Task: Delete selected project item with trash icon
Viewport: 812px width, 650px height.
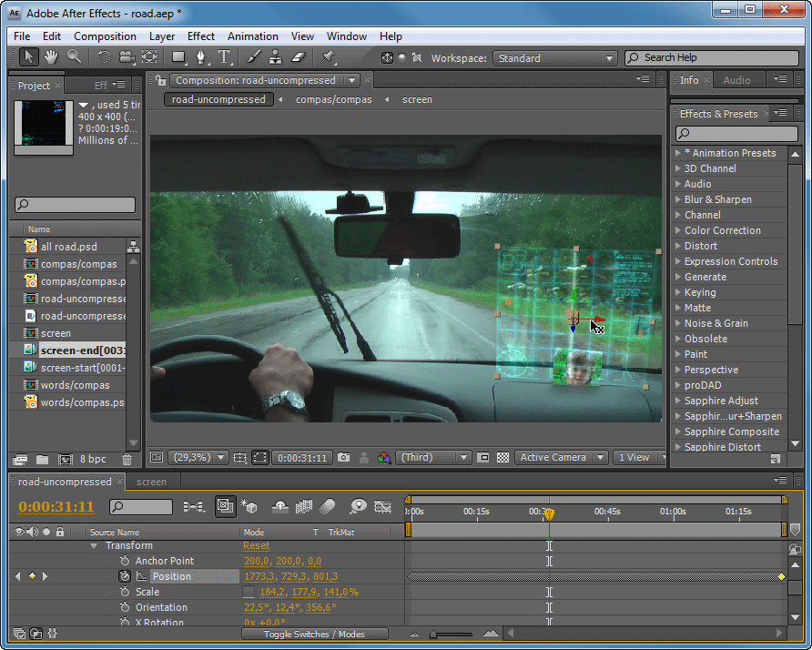Action: point(127,460)
